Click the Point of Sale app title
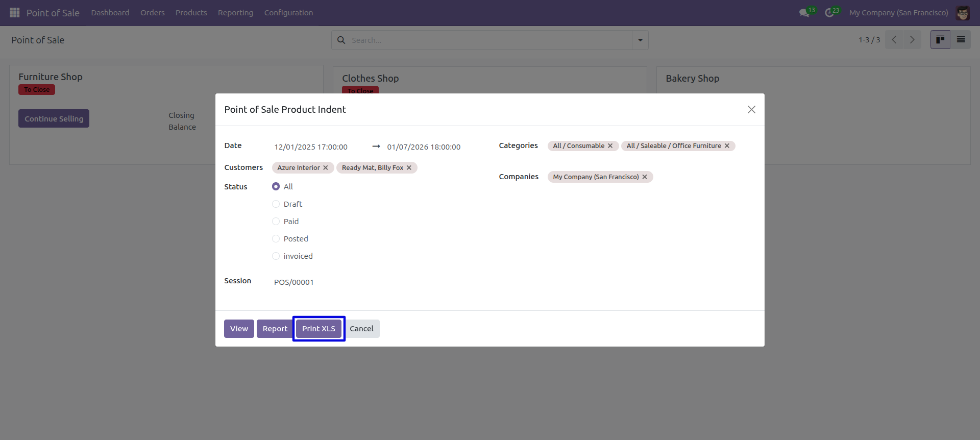This screenshot has height=440, width=980. [x=53, y=13]
